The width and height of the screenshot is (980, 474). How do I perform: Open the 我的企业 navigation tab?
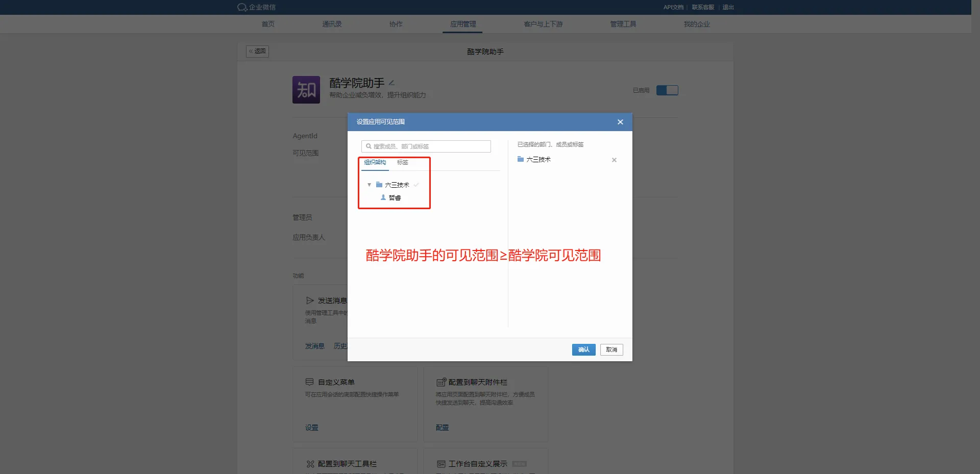coord(697,24)
